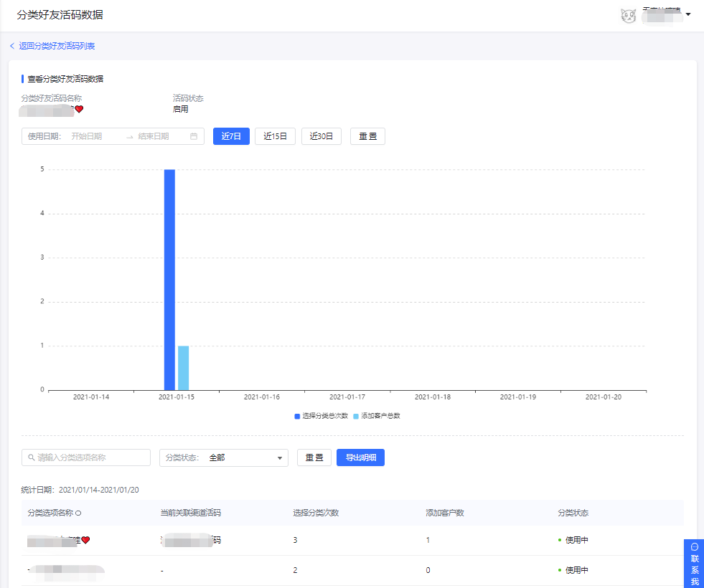Toggle 选择分类总次数 legend series
The width and height of the screenshot is (704, 588).
click(x=321, y=416)
